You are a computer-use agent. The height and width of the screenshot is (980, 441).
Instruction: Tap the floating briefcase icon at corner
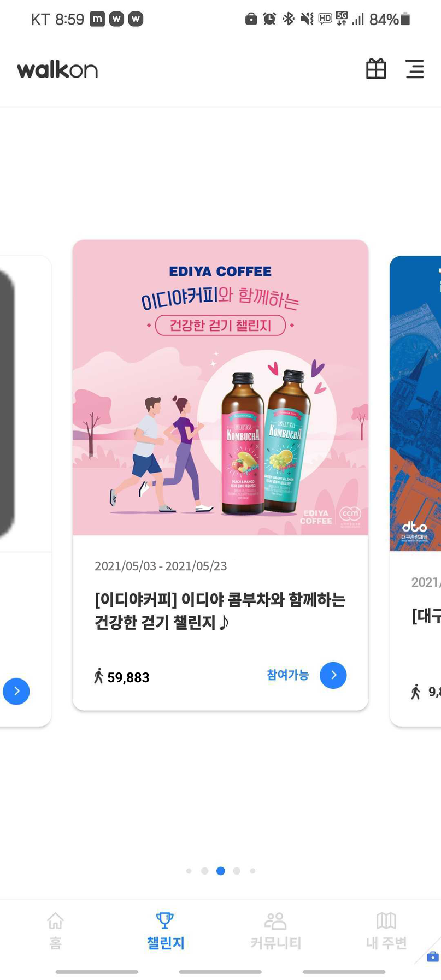[x=433, y=957]
